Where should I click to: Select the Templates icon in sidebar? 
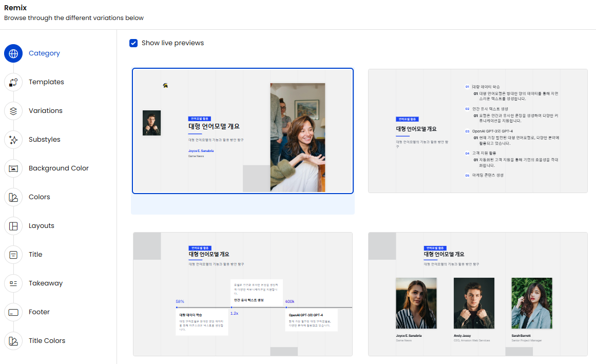pos(13,82)
